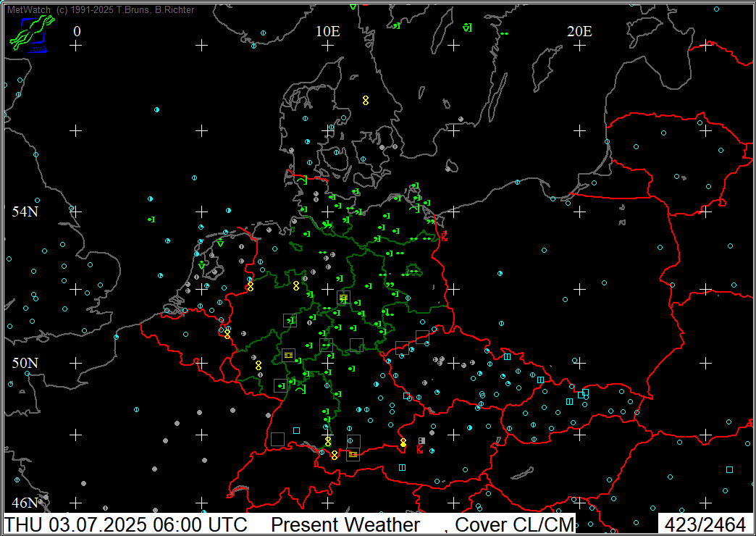Image resolution: width=756 pixels, height=536 pixels.
Task: Click the '20E' longitude label
Action: (x=579, y=32)
